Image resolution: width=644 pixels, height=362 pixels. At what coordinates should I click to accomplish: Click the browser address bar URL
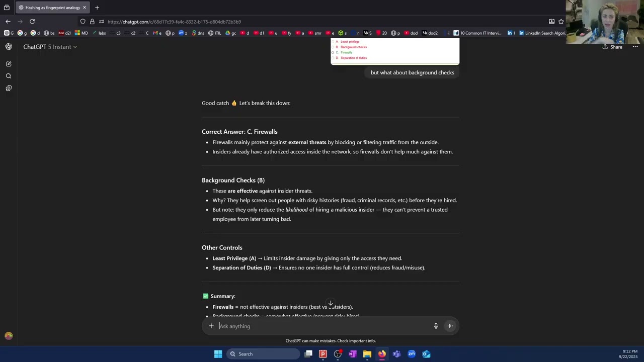click(x=174, y=22)
